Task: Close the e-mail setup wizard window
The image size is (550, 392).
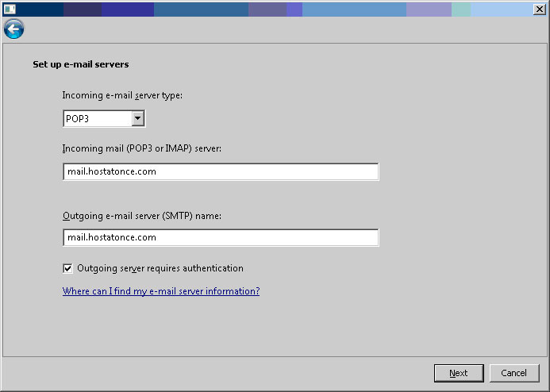Action: (540, 9)
